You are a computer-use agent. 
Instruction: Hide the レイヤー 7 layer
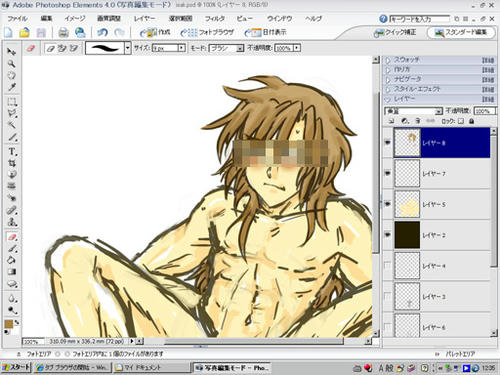(387, 173)
